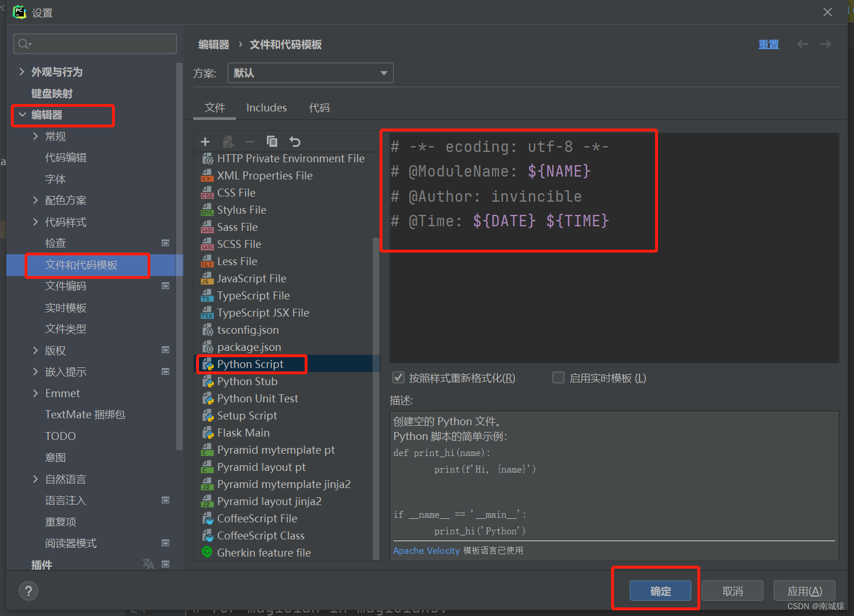The image size is (854, 616).
Task: Collapse the 编辑器 section
Action: pyautogui.click(x=22, y=115)
